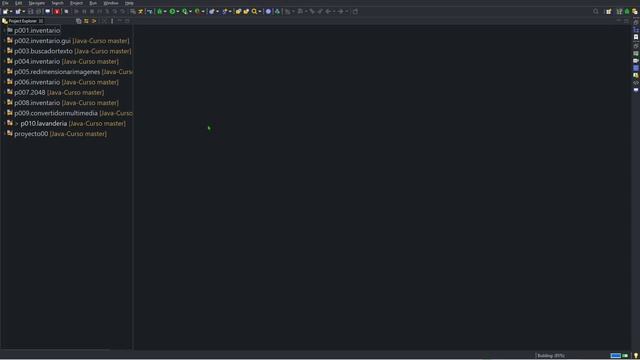Click the New file wizard icon

(x=5, y=11)
